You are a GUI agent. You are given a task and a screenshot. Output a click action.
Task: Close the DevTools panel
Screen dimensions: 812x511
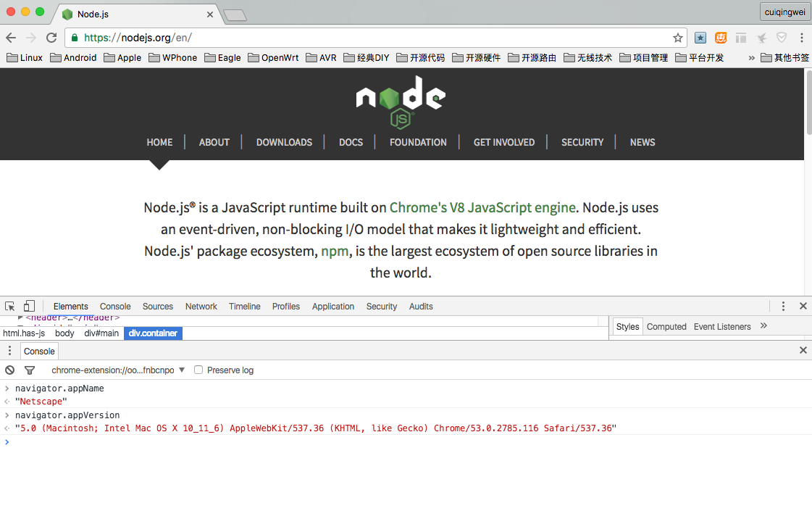pyautogui.click(x=803, y=306)
